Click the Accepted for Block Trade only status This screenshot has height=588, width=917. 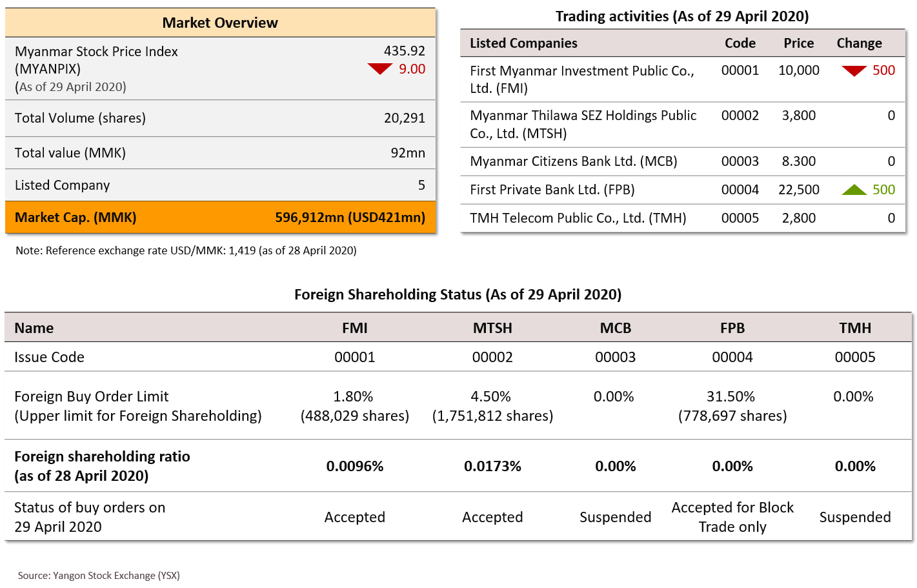tap(732, 517)
